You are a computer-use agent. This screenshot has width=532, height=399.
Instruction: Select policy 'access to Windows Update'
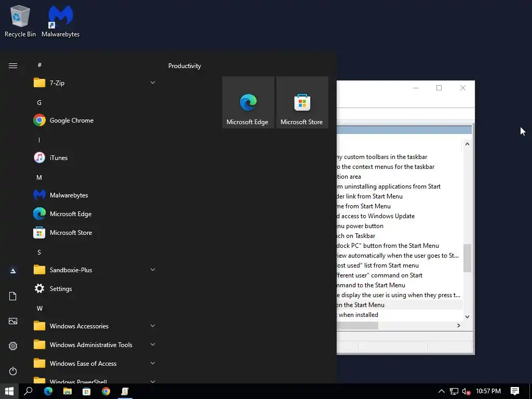tap(399, 216)
